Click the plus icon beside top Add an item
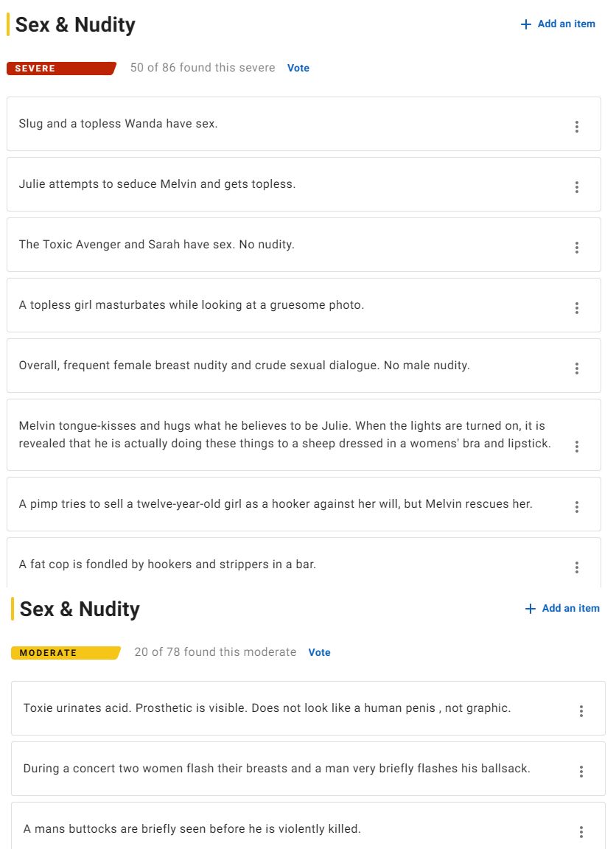 tap(525, 24)
